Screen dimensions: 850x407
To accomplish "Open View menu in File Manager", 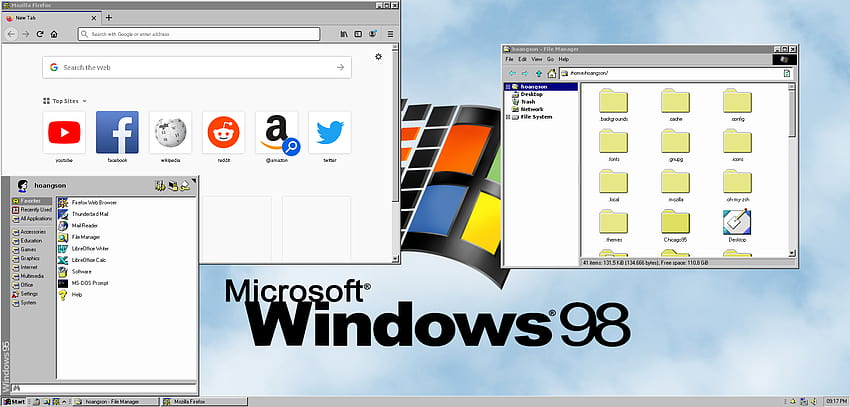I will click(x=537, y=59).
